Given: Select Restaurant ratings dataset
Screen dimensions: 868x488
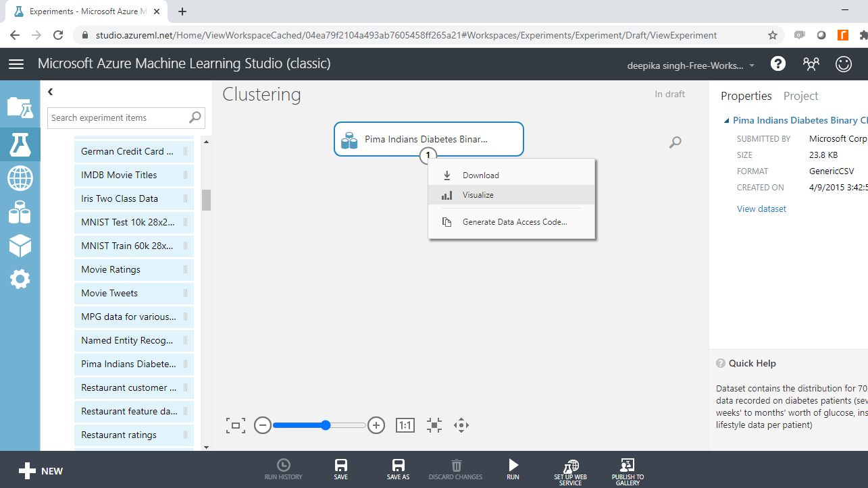Looking at the screenshot, I should coord(134,435).
